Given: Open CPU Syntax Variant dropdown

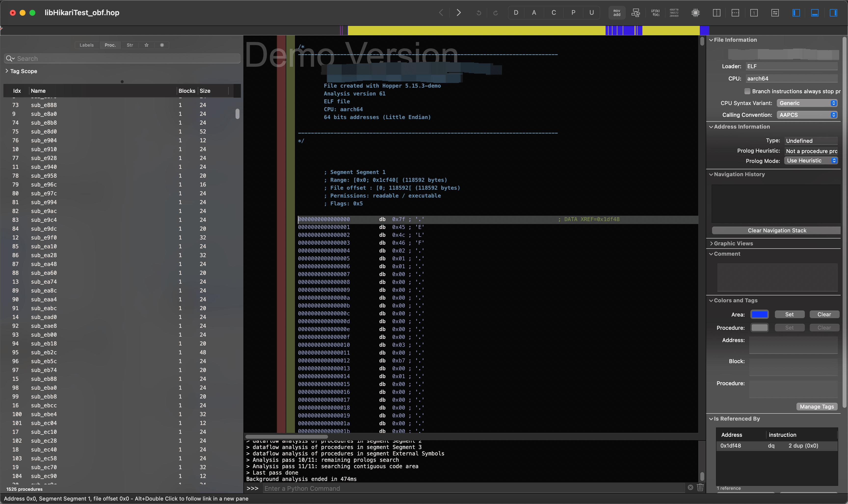Looking at the screenshot, I should tap(807, 103).
